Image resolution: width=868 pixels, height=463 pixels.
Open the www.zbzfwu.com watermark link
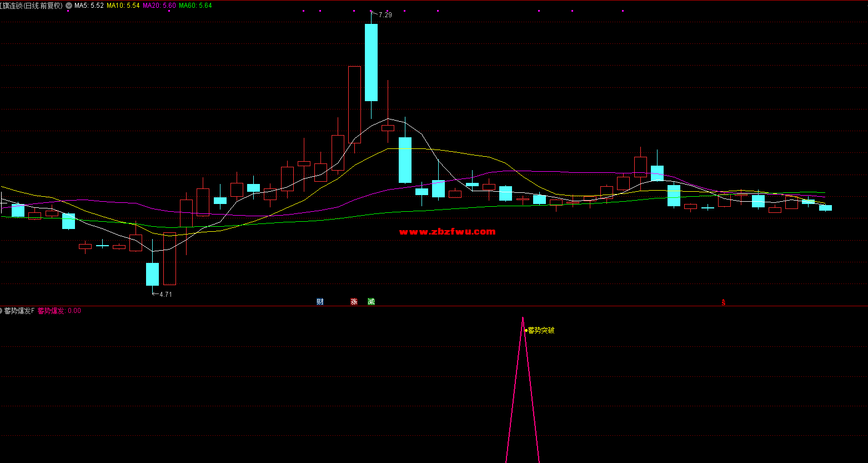(447, 232)
